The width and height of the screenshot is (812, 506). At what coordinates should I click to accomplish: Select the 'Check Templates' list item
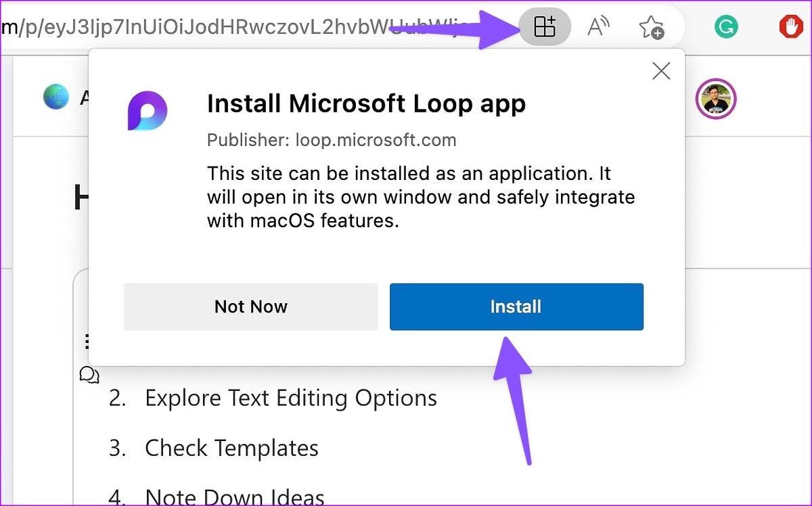[x=231, y=448]
